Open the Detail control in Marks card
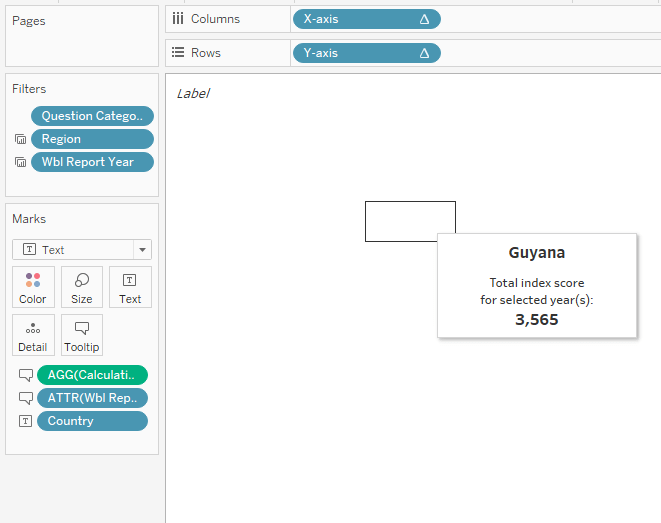The width and height of the screenshot is (661, 523). (33, 335)
